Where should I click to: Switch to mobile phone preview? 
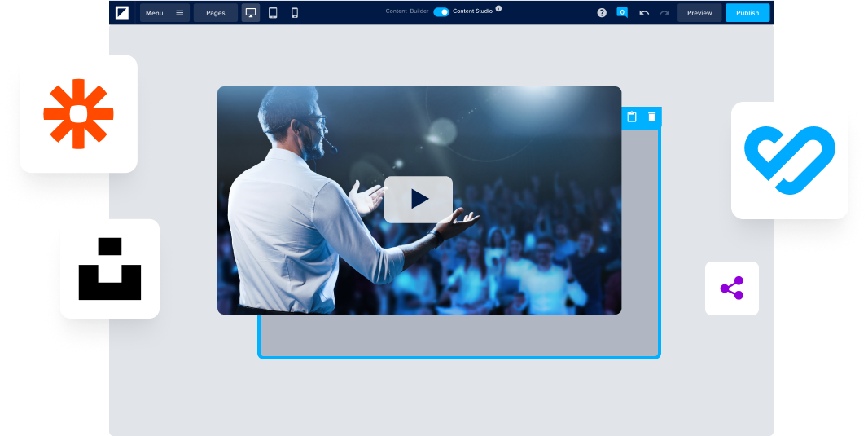tap(295, 13)
